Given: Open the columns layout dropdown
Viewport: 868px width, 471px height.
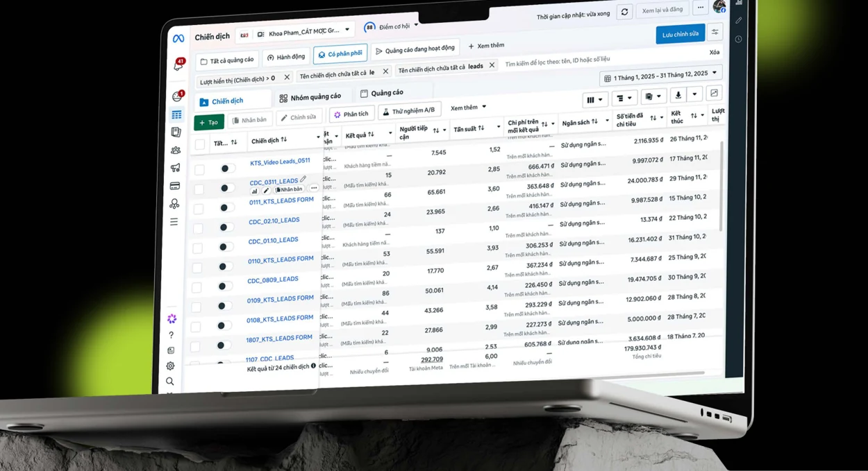Looking at the screenshot, I should tap(595, 99).
